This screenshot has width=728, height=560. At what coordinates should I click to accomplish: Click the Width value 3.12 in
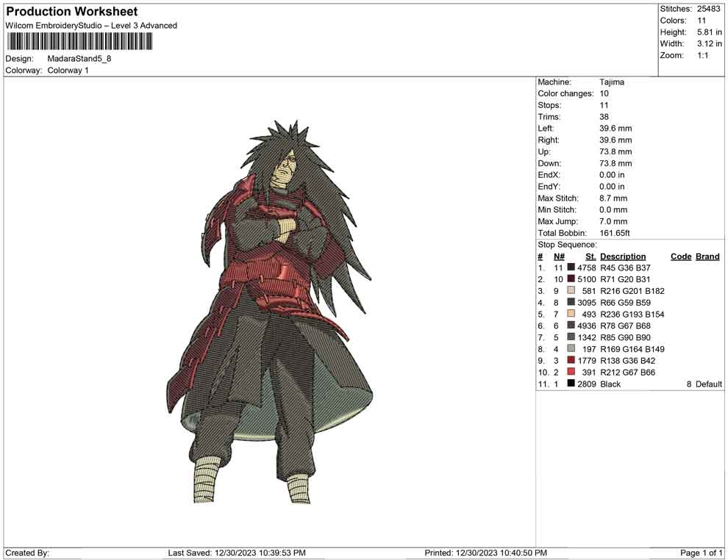click(709, 44)
